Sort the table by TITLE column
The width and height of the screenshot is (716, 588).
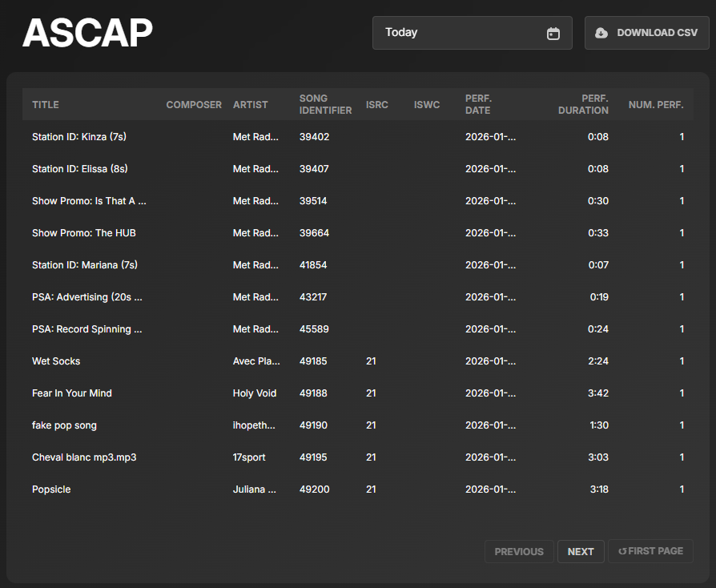(x=45, y=104)
